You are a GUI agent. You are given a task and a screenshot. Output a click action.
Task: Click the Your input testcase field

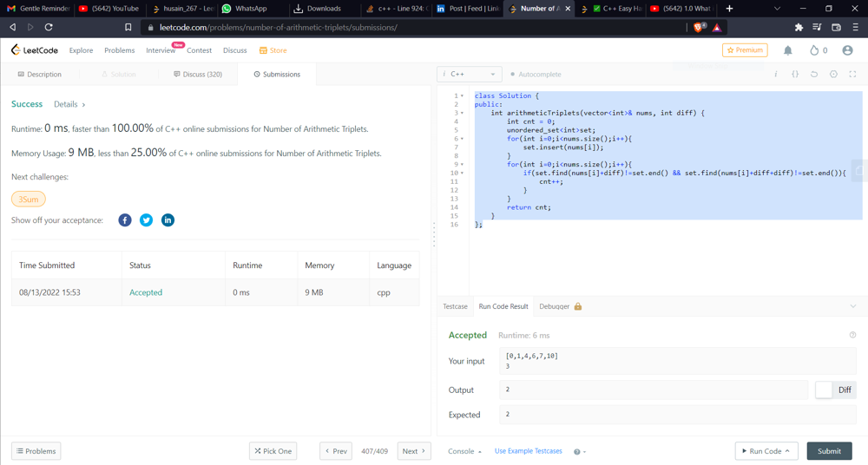(x=677, y=361)
